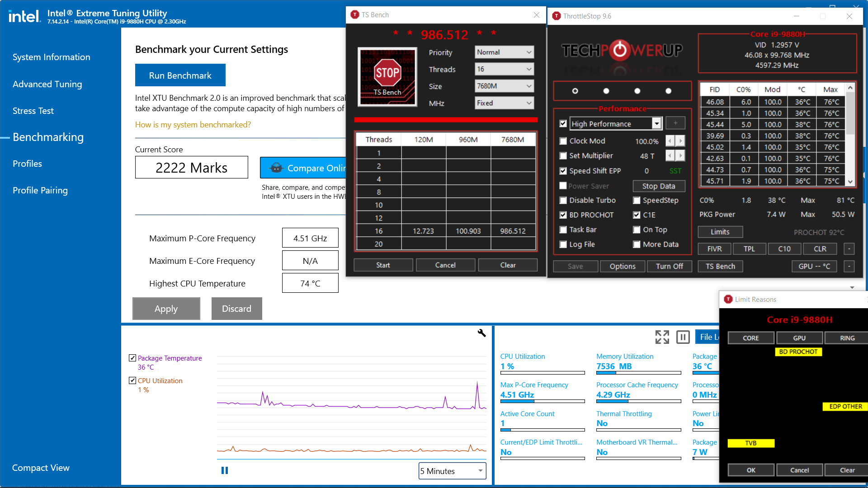Click the Run Benchmark button
Viewport: 868px width, 488px height.
180,75
